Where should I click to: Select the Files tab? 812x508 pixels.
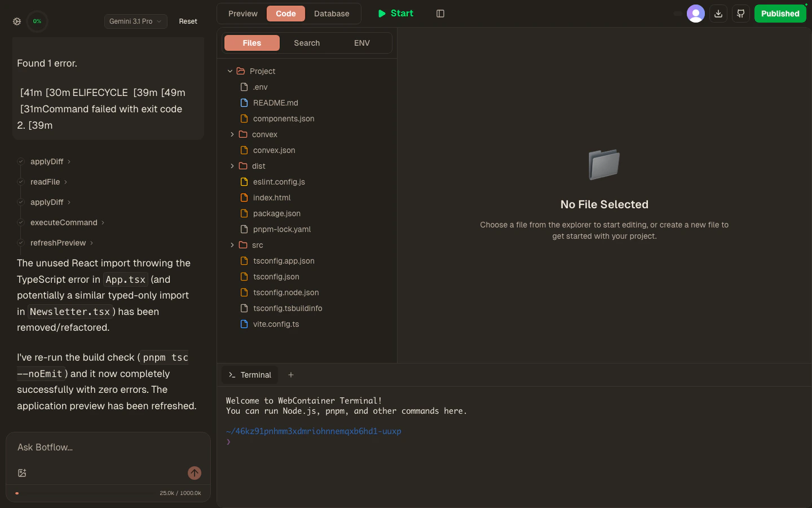tap(252, 43)
